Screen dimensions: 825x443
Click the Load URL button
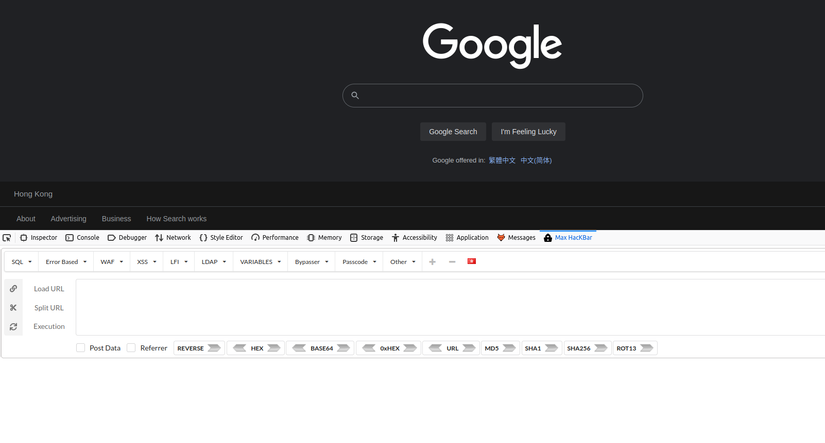[49, 289]
